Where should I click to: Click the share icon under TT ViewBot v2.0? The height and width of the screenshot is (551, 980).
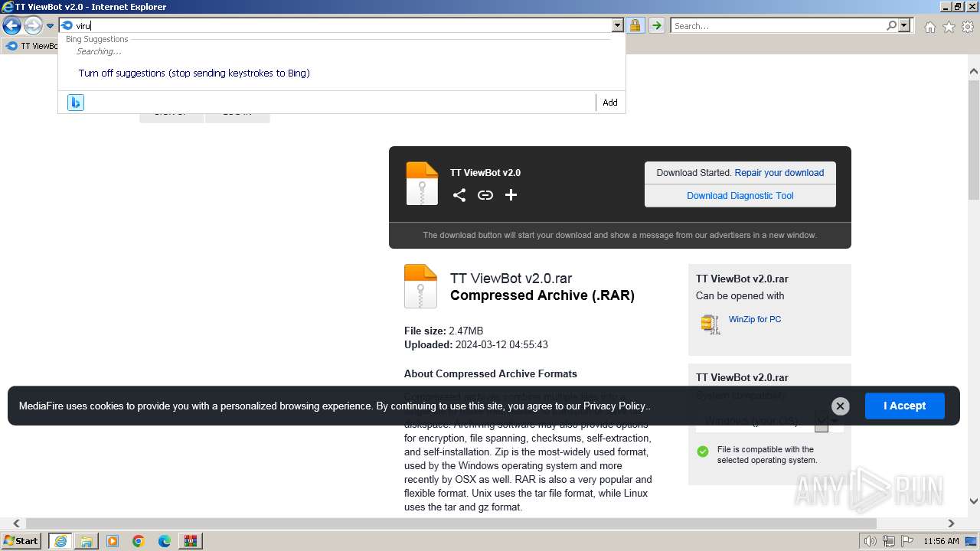click(459, 195)
